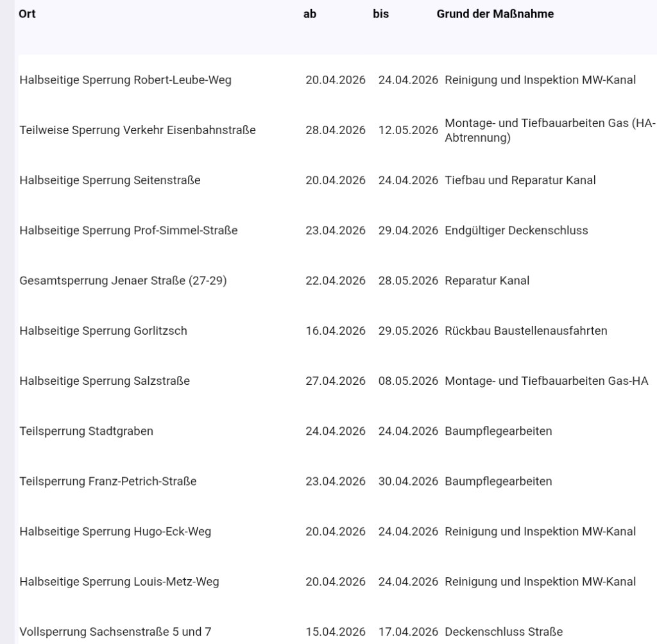Click the 'Grund der Maßnahme' column header
657x644 pixels.
[x=495, y=13]
